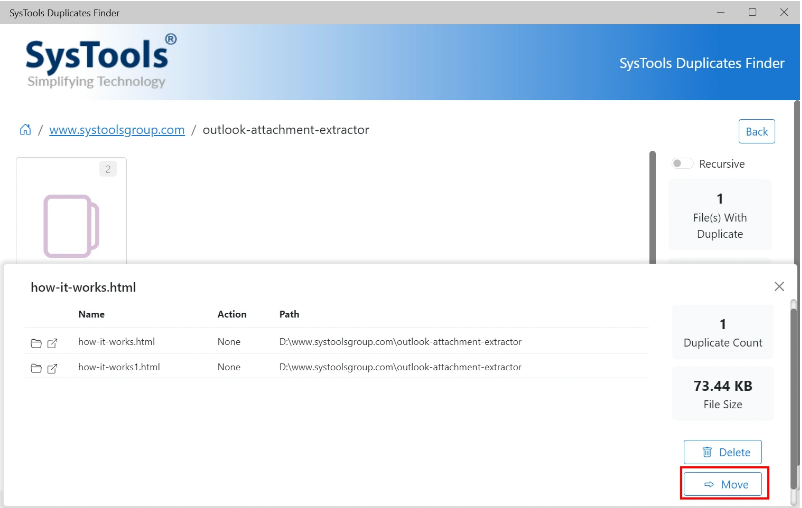Click the Duplicate Count card
Viewport: 802px width, 508px height.
[x=723, y=332]
